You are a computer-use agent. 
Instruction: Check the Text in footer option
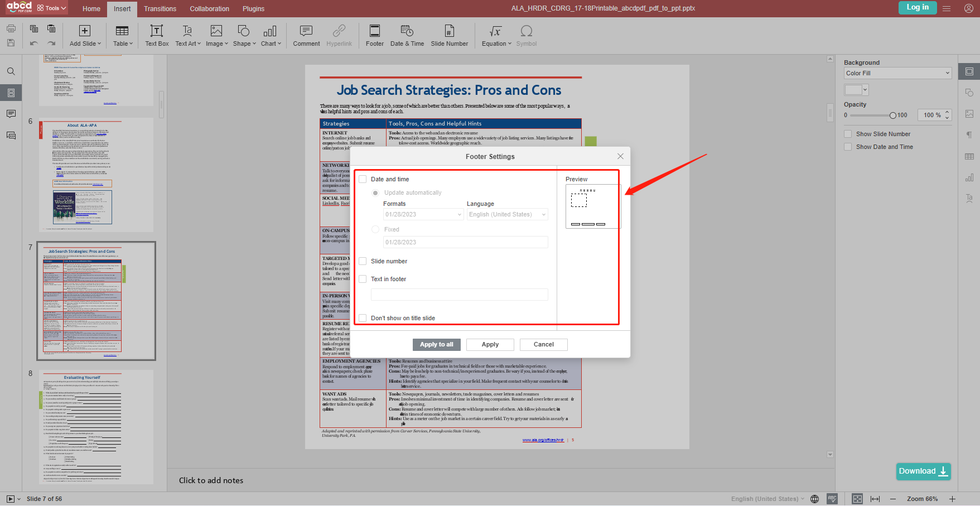(x=363, y=279)
